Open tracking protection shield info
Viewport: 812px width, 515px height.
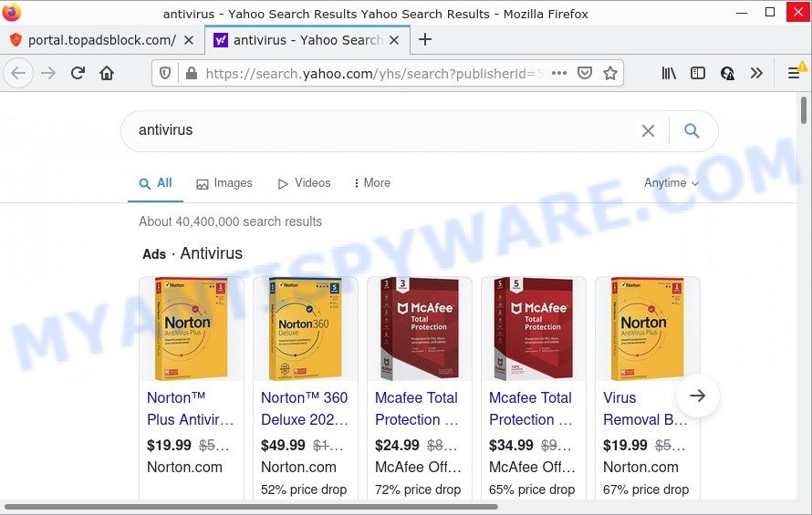point(165,73)
